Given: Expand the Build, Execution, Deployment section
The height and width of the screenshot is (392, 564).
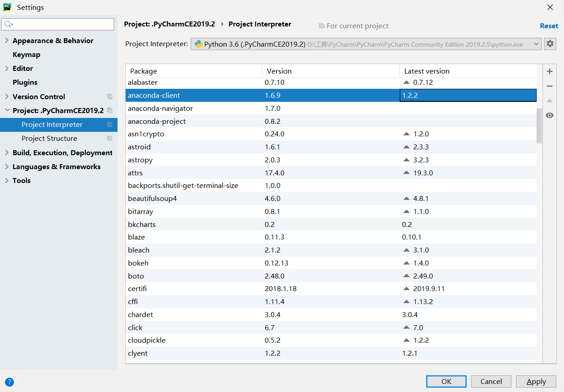Looking at the screenshot, I should (x=7, y=152).
